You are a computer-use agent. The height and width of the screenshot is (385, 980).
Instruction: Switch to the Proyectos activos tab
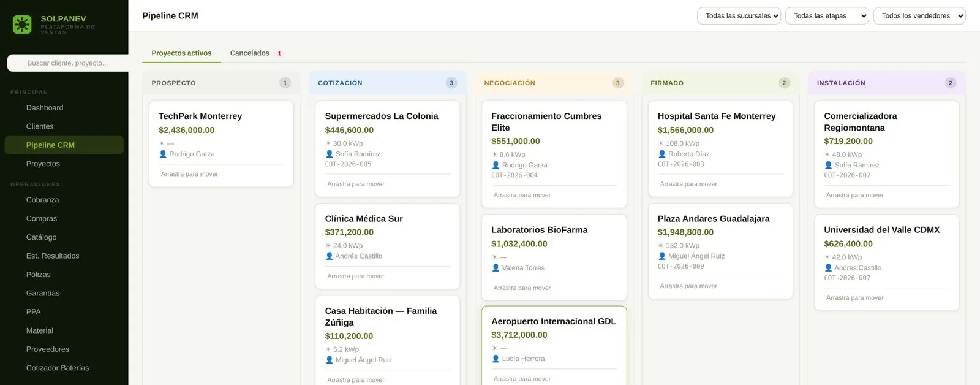tap(181, 53)
